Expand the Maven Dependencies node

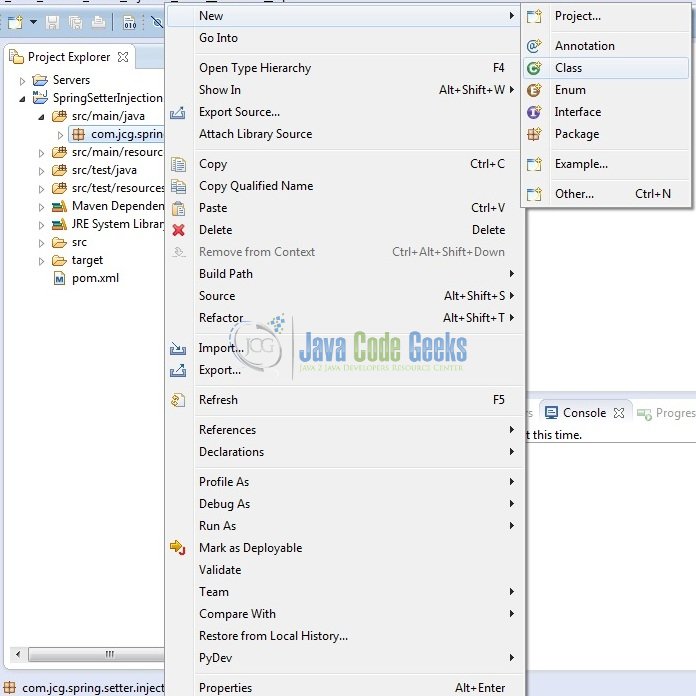pos(41,207)
